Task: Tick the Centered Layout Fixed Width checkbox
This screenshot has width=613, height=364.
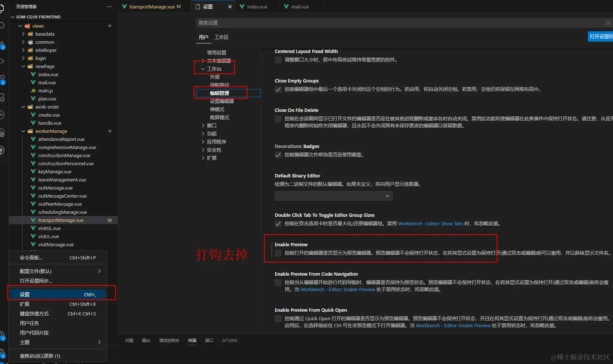Action: [x=278, y=60]
